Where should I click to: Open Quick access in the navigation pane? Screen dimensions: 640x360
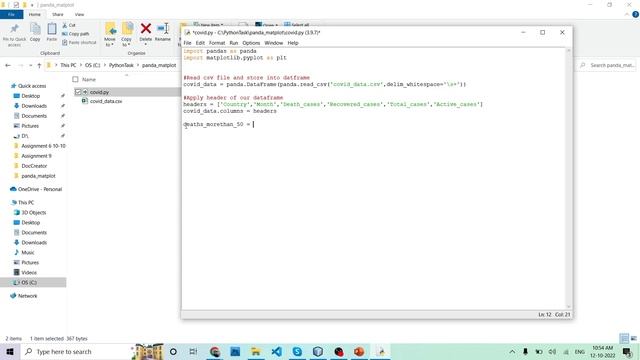(x=32, y=86)
